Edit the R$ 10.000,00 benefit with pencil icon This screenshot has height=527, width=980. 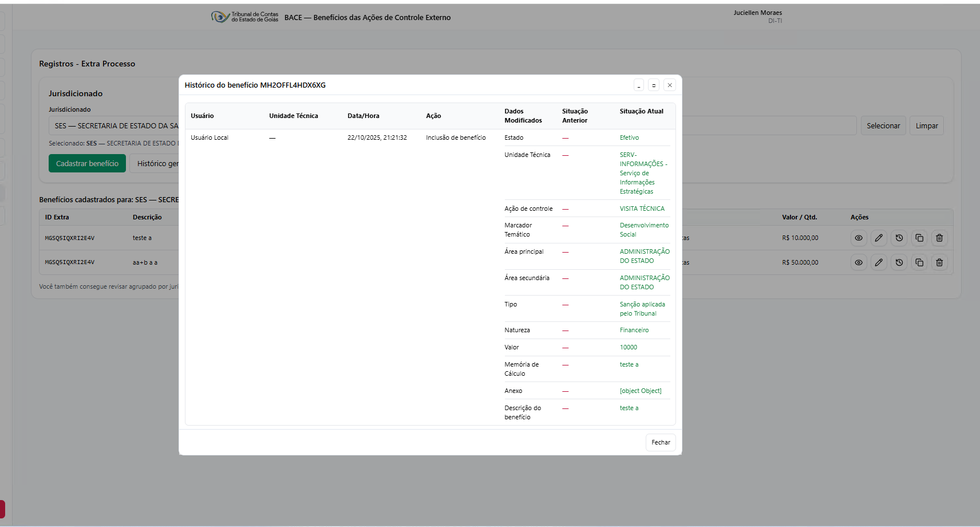879,238
